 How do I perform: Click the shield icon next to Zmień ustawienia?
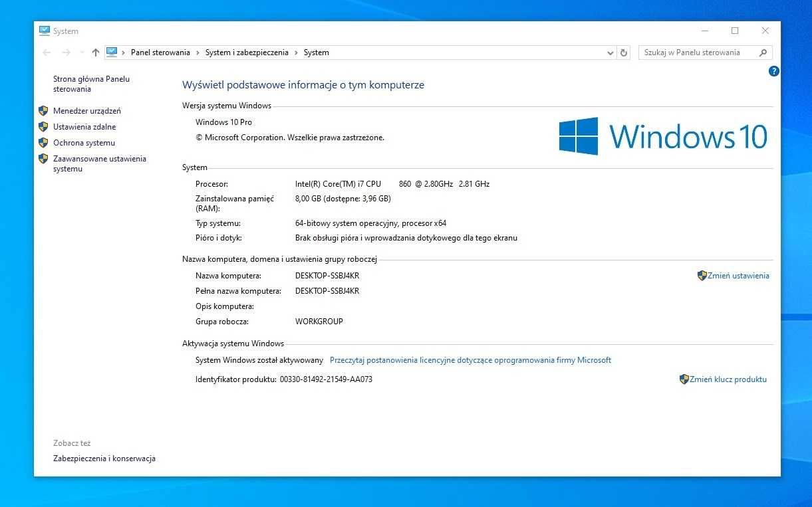[x=702, y=275]
